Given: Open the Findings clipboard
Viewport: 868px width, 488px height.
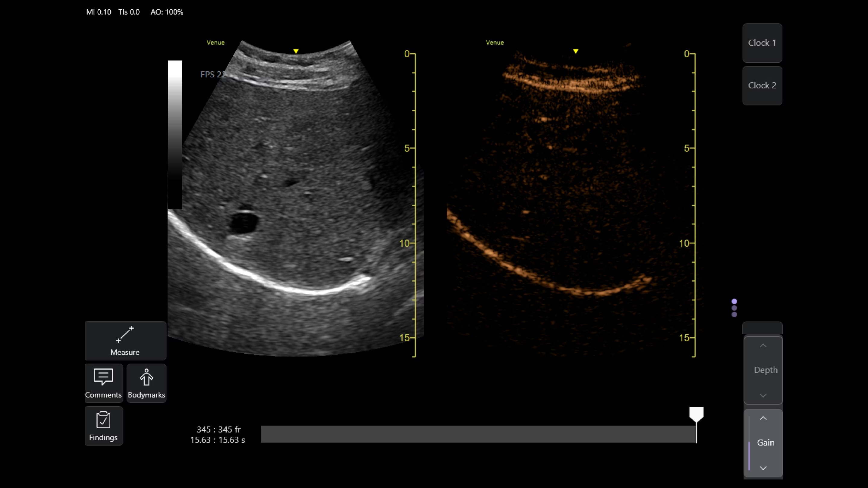Looking at the screenshot, I should tap(103, 426).
